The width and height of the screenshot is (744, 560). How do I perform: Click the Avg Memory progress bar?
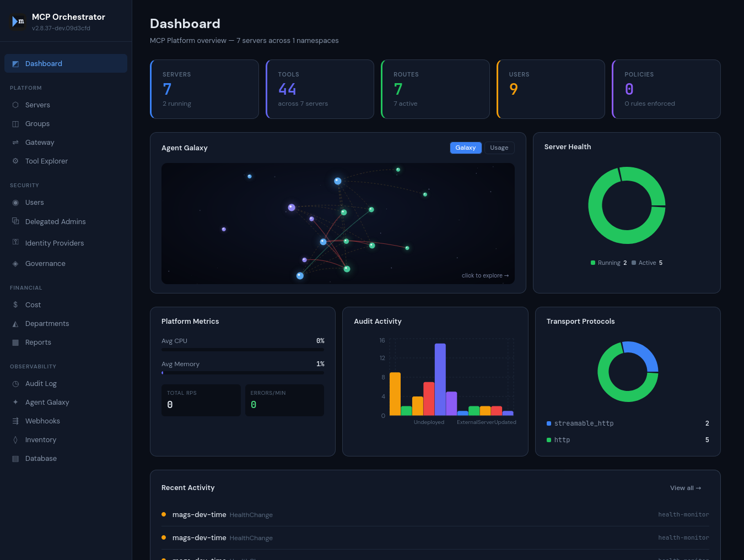pos(243,373)
